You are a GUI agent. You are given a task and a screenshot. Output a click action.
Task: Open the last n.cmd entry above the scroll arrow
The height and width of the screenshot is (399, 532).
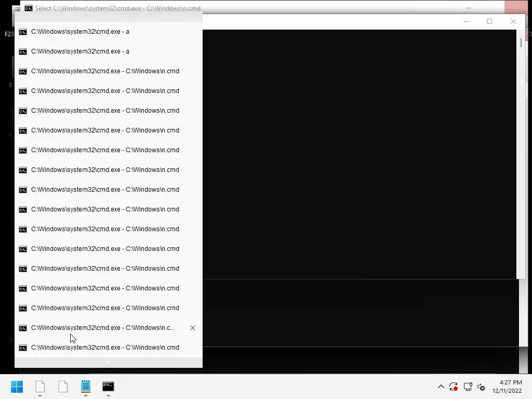[109, 348]
